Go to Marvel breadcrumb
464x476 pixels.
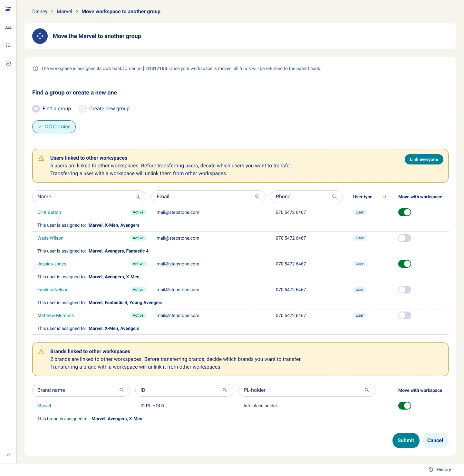(64, 12)
